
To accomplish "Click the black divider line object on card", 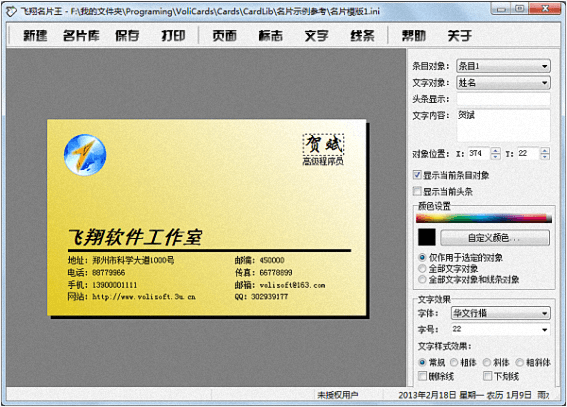I will click(x=209, y=250).
